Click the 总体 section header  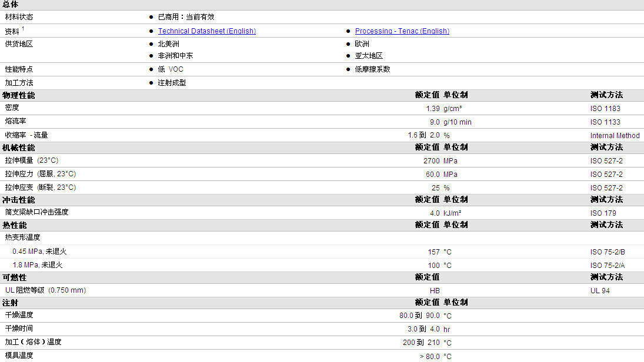pyautogui.click(x=10, y=5)
